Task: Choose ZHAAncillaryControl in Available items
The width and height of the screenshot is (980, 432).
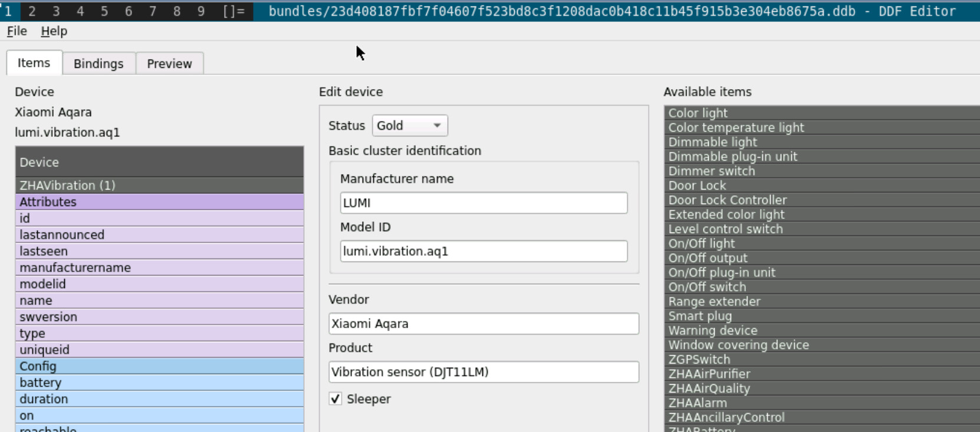Action: [822, 418]
